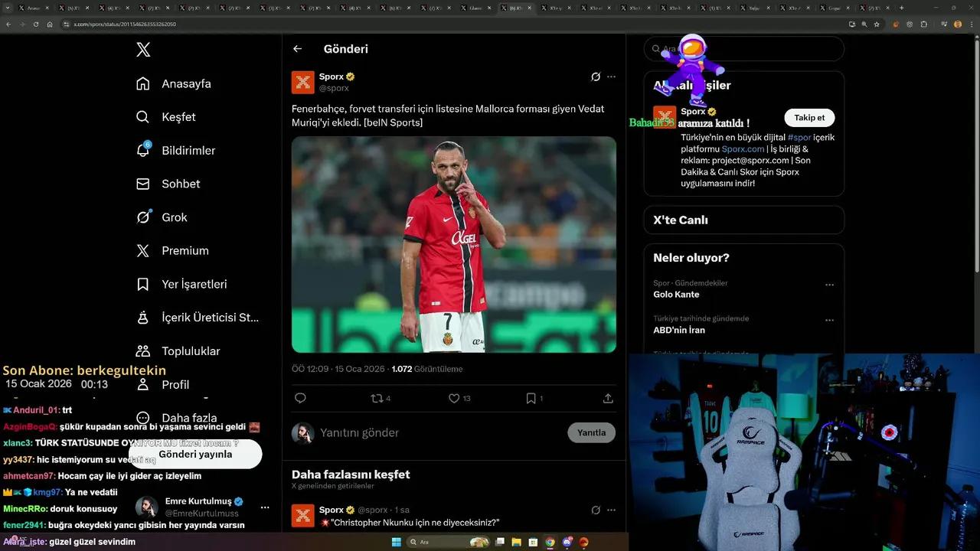Open Topluluklar communities
The height and width of the screenshot is (551, 980).
[178, 351]
